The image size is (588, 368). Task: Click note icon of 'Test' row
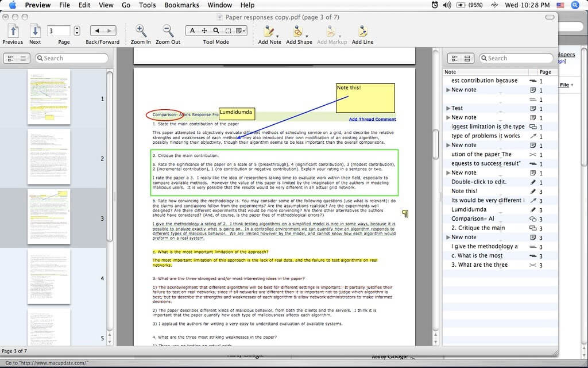point(532,108)
